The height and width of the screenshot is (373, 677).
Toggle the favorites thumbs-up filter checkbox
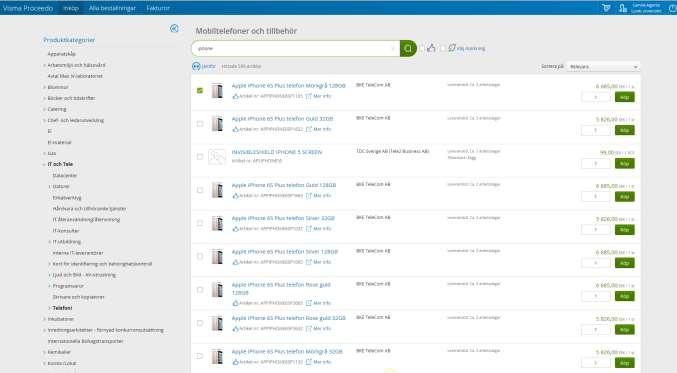[x=422, y=48]
